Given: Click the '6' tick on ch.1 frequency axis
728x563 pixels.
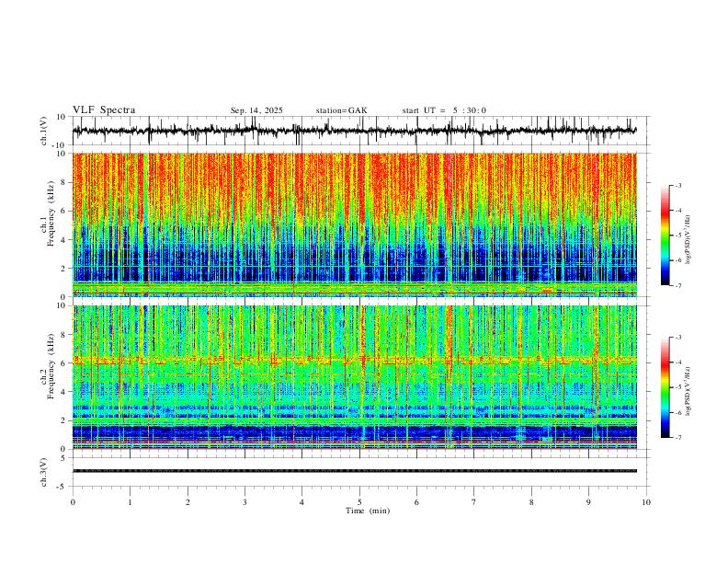Looking at the screenshot, I should click(65, 211).
